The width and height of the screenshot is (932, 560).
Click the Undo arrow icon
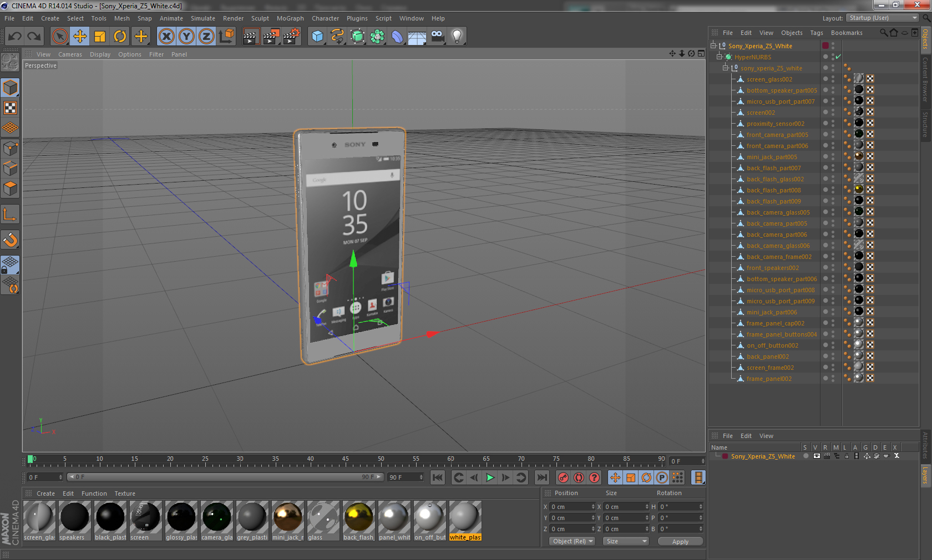click(15, 37)
